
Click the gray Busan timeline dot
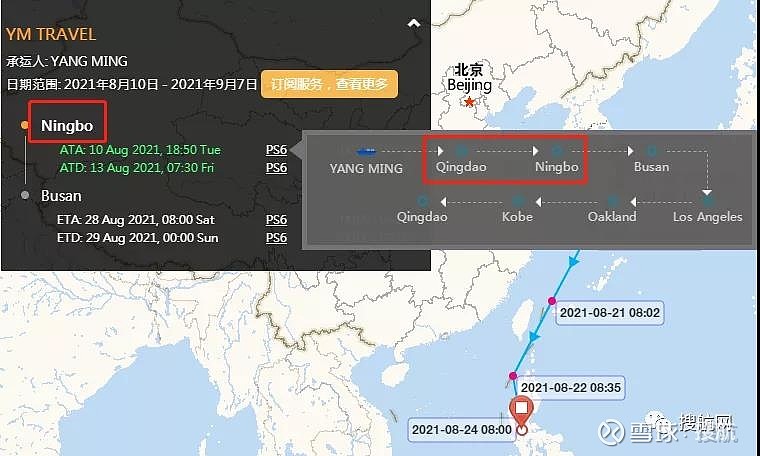pyautogui.click(x=25, y=195)
